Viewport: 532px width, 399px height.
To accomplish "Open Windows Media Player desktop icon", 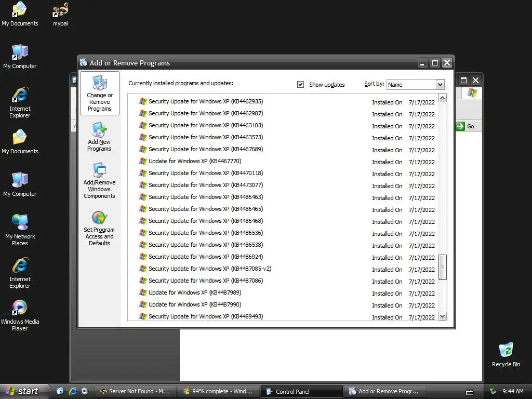I will point(20,315).
